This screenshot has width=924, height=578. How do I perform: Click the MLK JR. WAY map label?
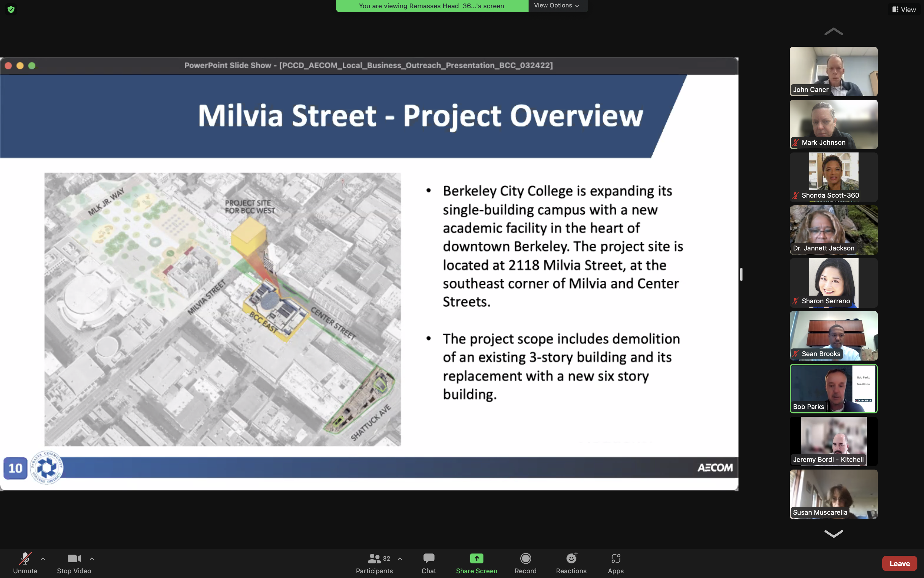[106, 201]
